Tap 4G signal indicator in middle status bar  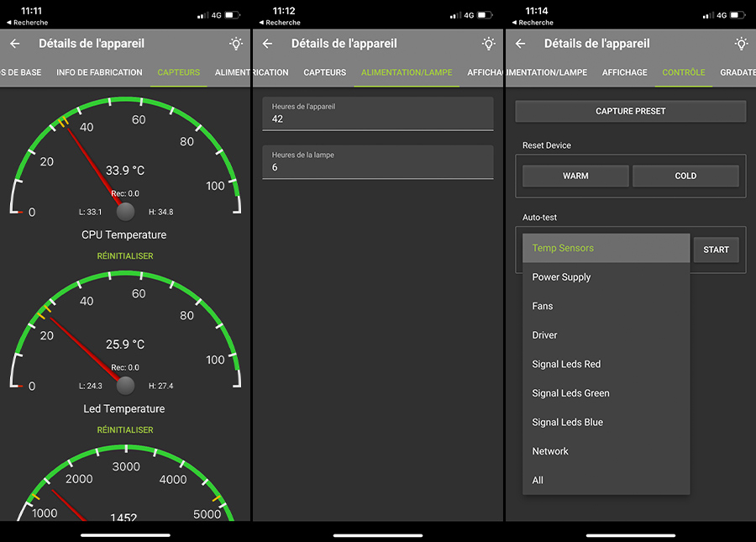(x=469, y=15)
